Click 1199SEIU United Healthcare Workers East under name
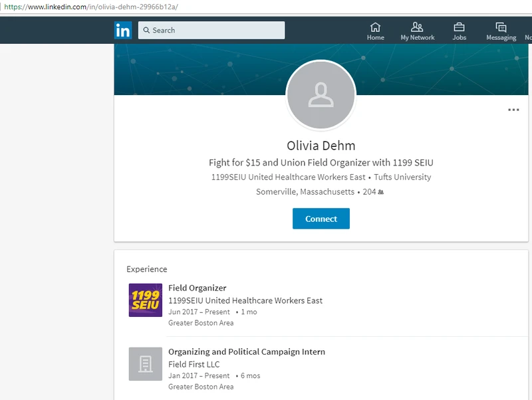This screenshot has width=532, height=400. pos(289,177)
